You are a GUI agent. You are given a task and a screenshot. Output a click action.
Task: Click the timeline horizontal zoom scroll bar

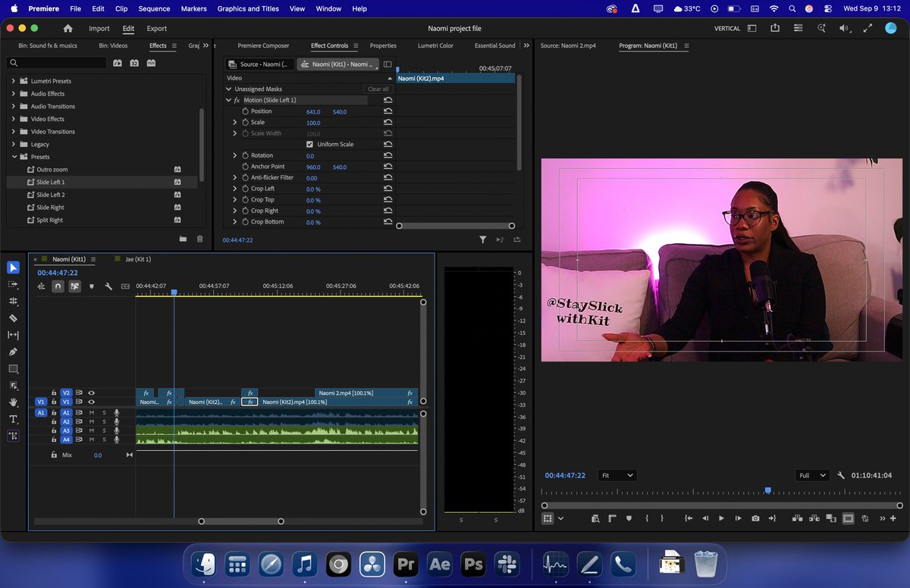pos(241,521)
